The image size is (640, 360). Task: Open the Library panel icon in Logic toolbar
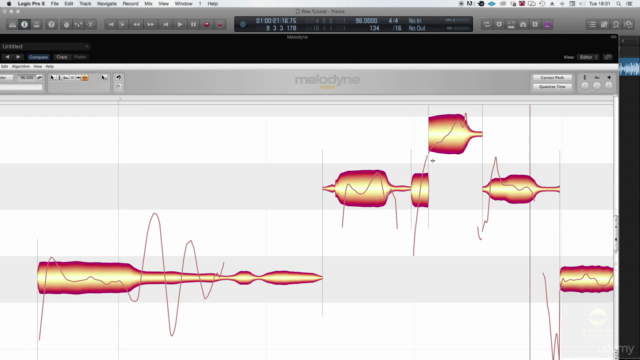click(x=12, y=24)
